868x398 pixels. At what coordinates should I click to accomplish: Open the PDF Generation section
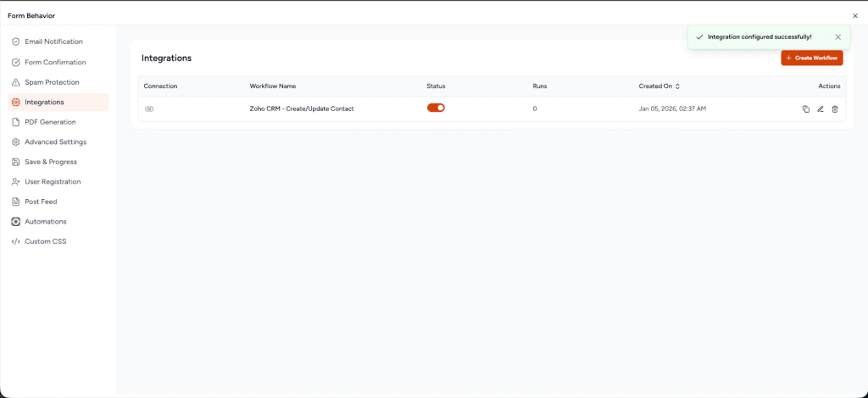pos(50,122)
